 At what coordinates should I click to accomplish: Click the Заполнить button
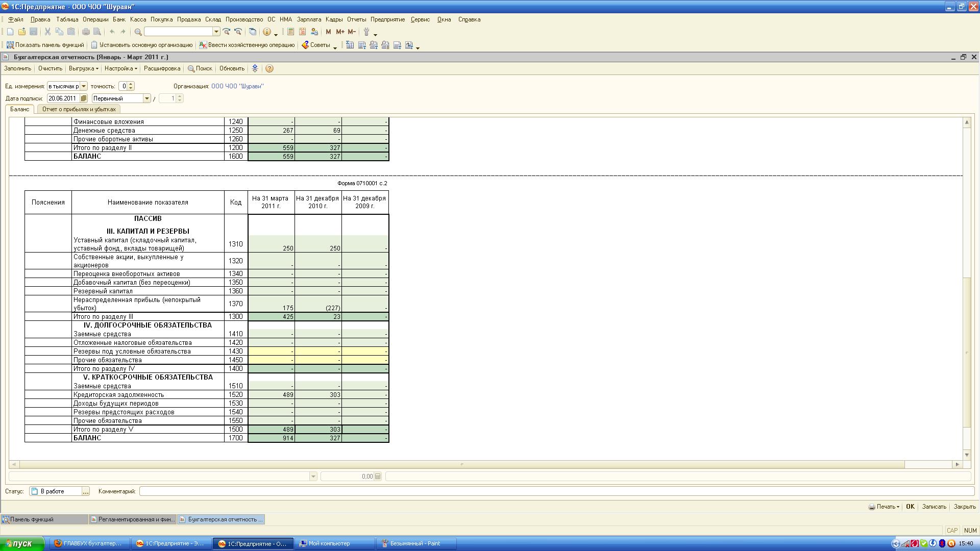[17, 68]
